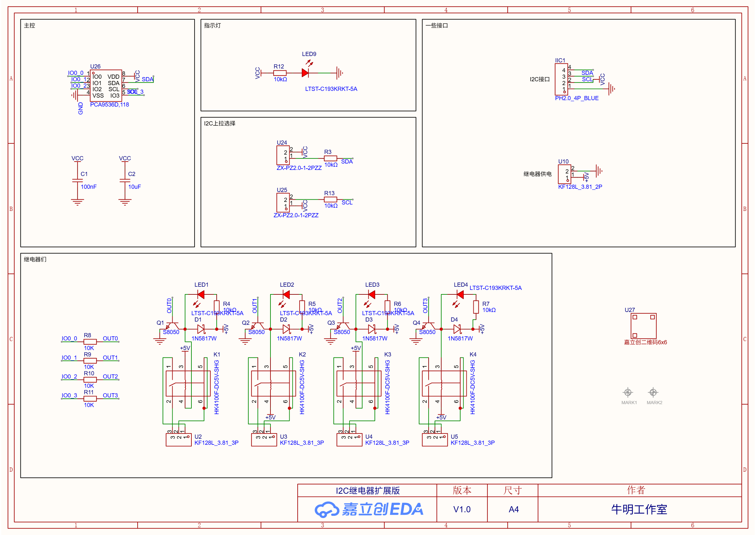756x535 pixels.
Task: Click the Q1 S8050 transistor symbol
Action: 173,325
